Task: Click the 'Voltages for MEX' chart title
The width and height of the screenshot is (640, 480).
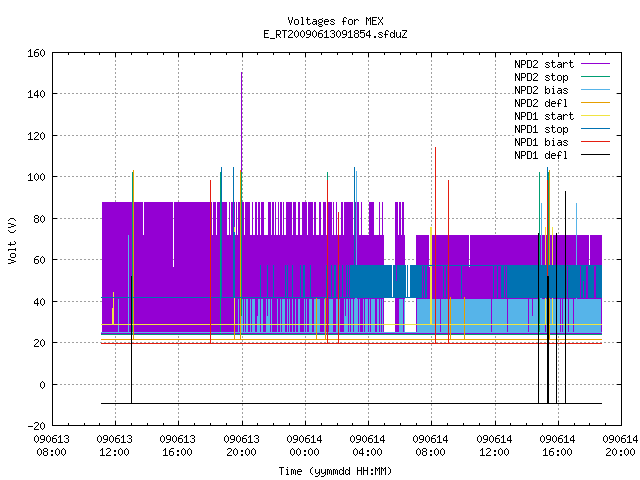Action: click(x=335, y=21)
